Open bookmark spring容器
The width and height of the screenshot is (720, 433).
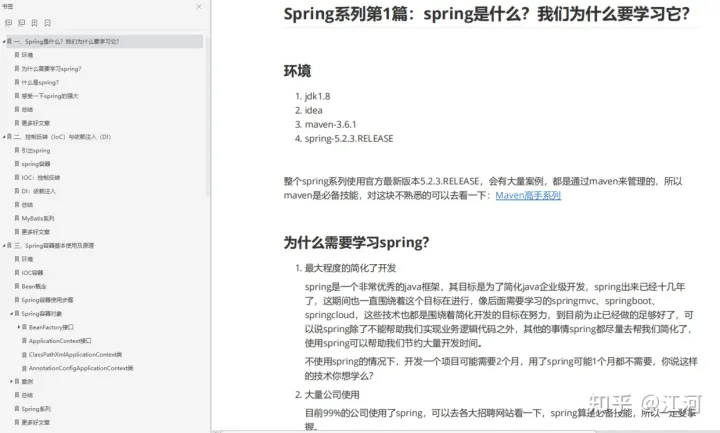click(36, 164)
